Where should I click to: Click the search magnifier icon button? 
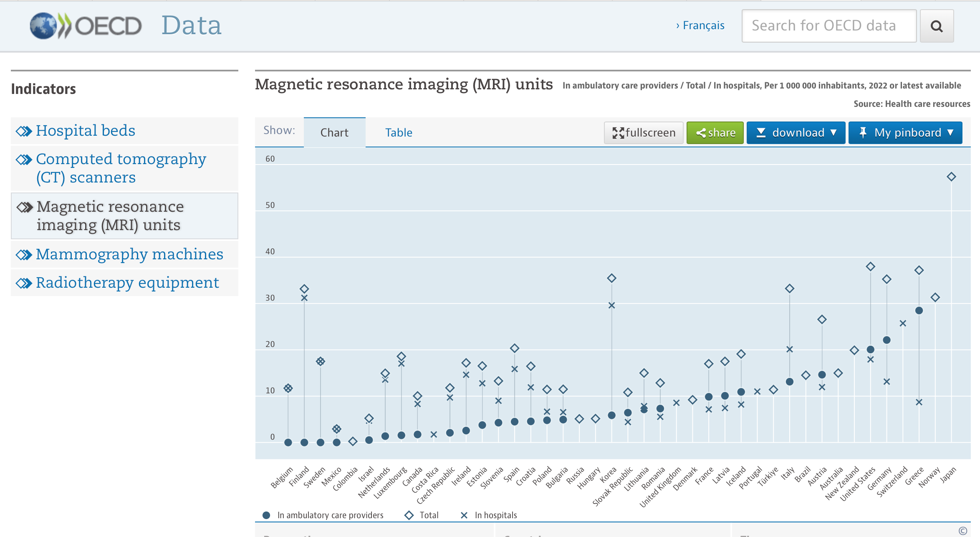[937, 26]
